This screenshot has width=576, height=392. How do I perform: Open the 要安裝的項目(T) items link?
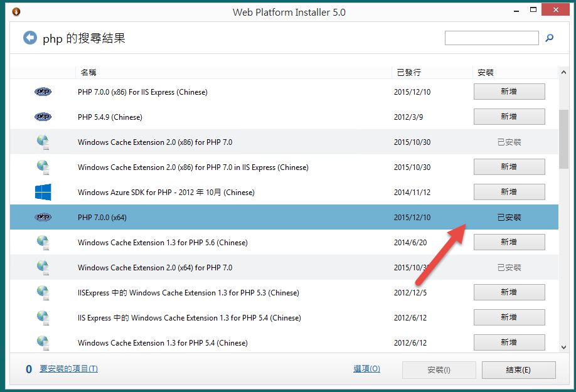[68, 369]
